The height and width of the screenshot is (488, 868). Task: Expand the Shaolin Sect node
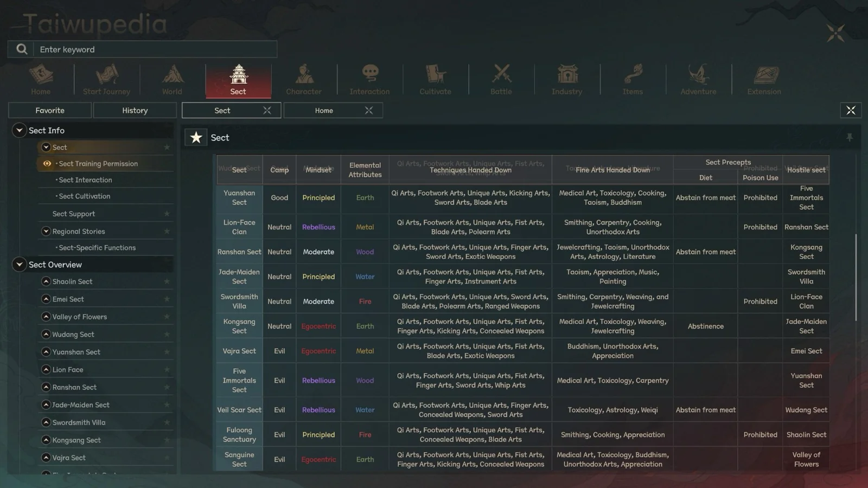click(x=46, y=281)
